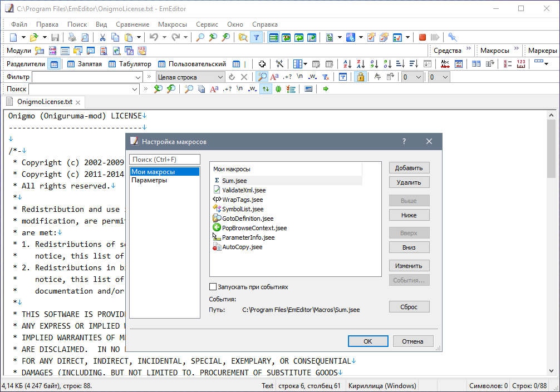Click the dialog search field
The width and height of the screenshot is (560, 392).
164,160
